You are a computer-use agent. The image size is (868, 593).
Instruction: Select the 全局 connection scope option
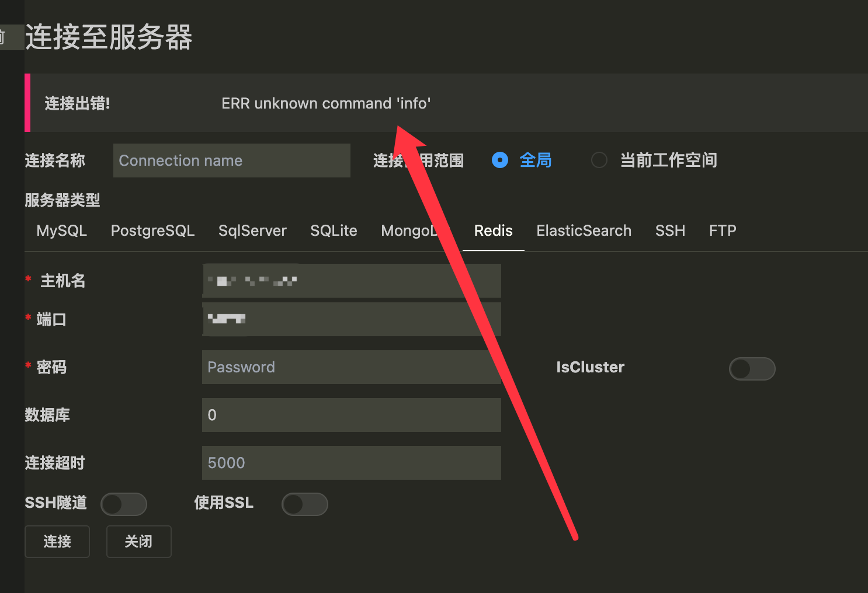point(500,160)
